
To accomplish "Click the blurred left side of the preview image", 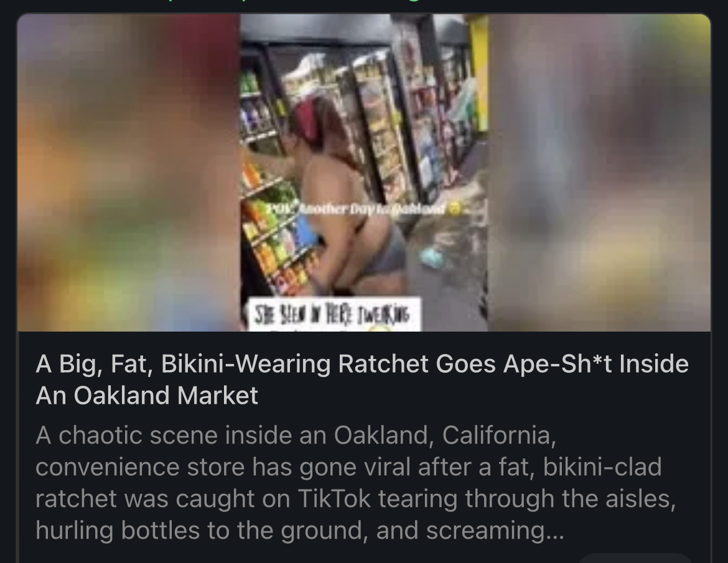I will [x=129, y=173].
